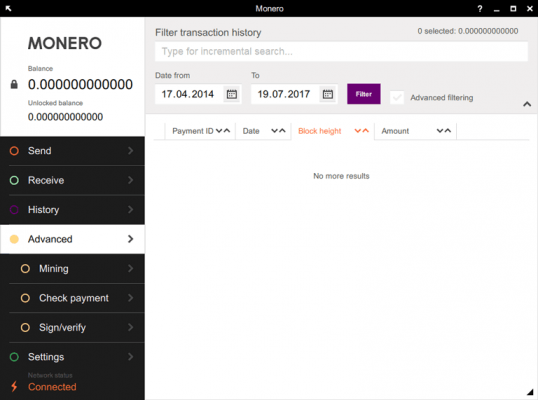Click the Date from field 17.04.2014
Screen dimensions: 538x400
pos(189,94)
